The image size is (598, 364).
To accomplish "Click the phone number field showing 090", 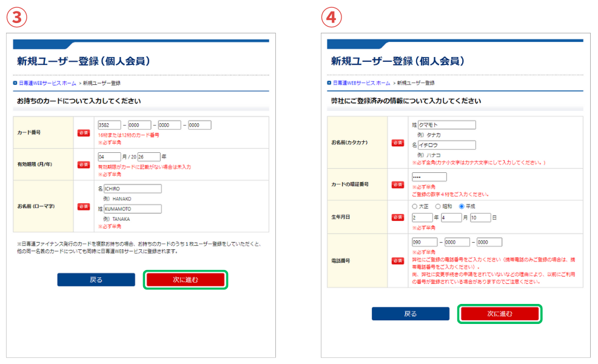I will pyautogui.click(x=425, y=242).
